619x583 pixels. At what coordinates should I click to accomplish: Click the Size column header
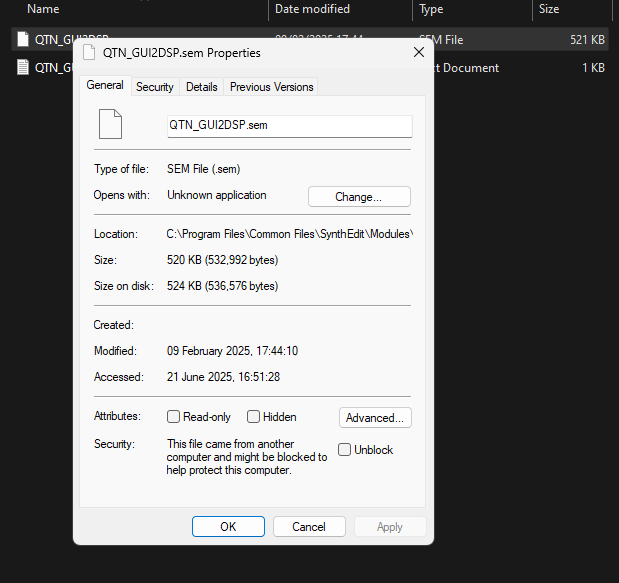click(549, 9)
